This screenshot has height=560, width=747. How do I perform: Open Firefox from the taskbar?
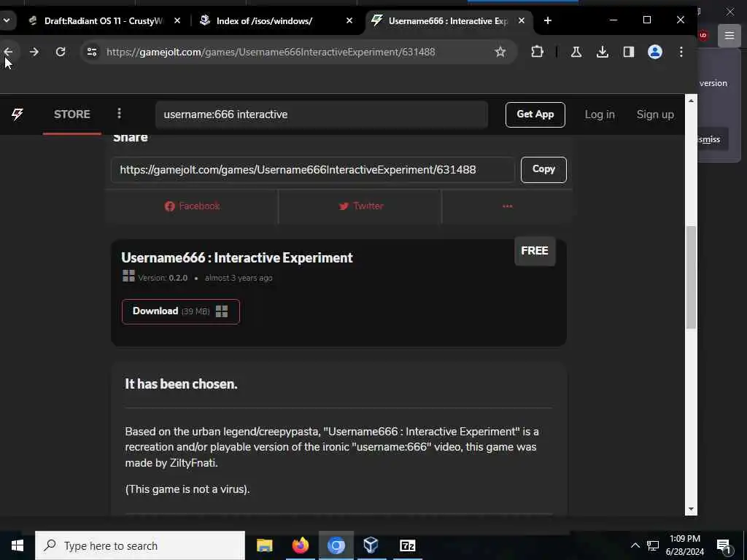(x=300, y=545)
